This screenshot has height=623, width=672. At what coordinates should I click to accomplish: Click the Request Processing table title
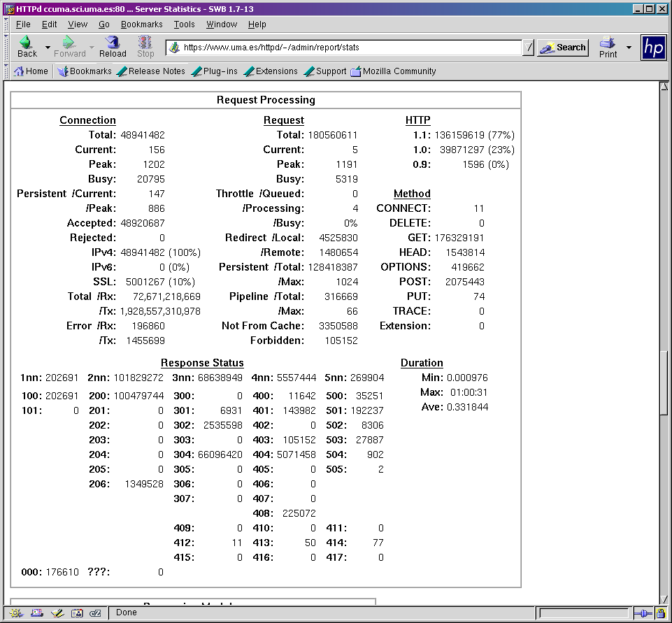(x=266, y=100)
